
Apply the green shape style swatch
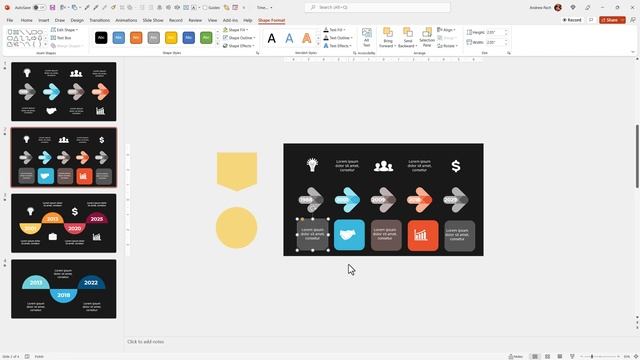tap(206, 38)
